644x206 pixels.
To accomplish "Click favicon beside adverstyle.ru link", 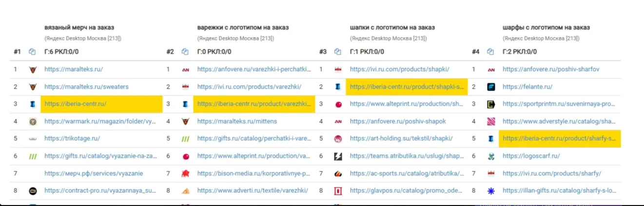I will [491, 121].
